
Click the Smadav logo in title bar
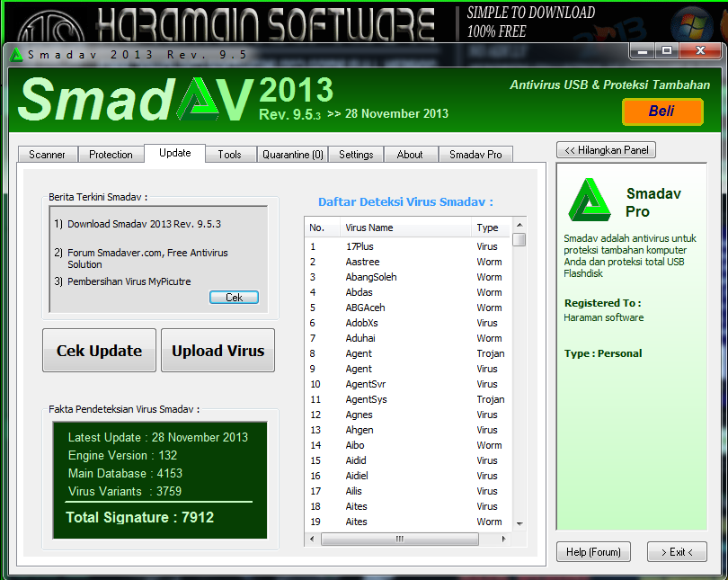17,55
